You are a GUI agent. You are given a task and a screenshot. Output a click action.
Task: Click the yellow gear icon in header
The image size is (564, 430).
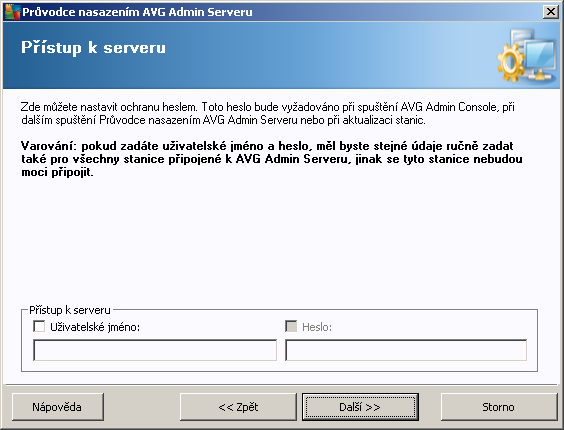510,62
